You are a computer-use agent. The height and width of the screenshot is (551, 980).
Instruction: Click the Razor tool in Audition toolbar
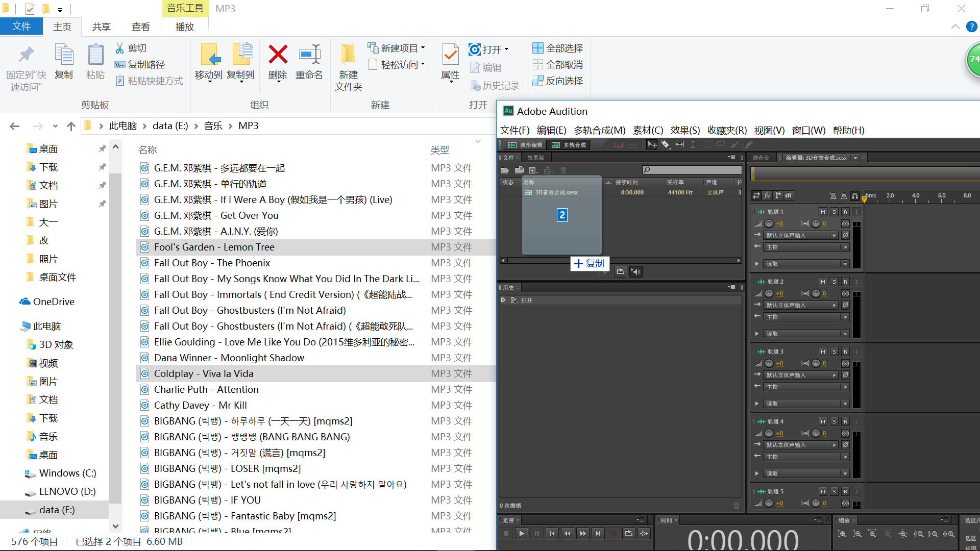(x=666, y=145)
